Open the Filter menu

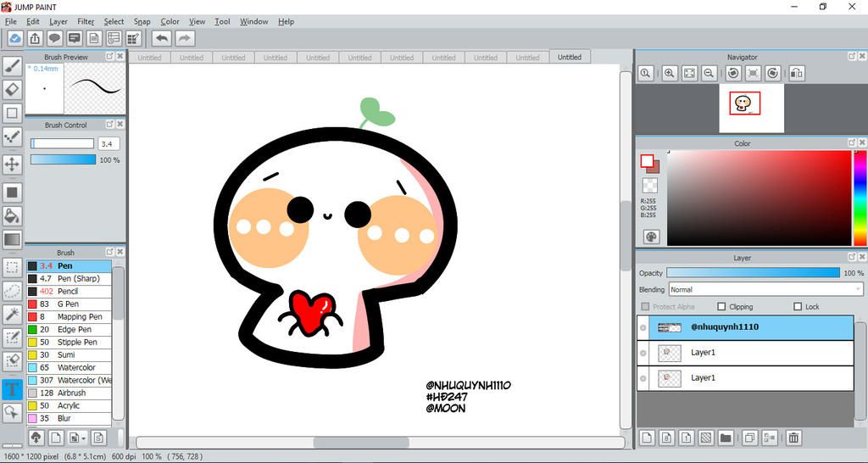[86, 21]
